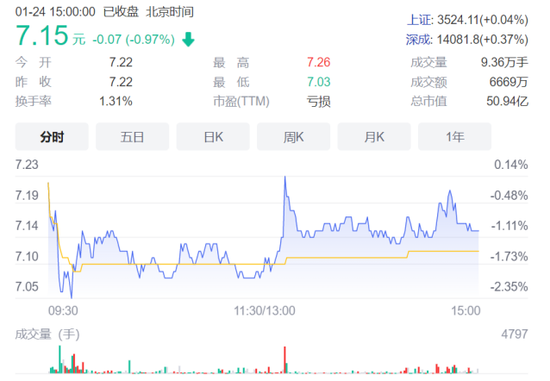Viewport: 550px width, 381px height.
Task: Open the 日K daily candlestick tab
Action: pyautogui.click(x=213, y=136)
